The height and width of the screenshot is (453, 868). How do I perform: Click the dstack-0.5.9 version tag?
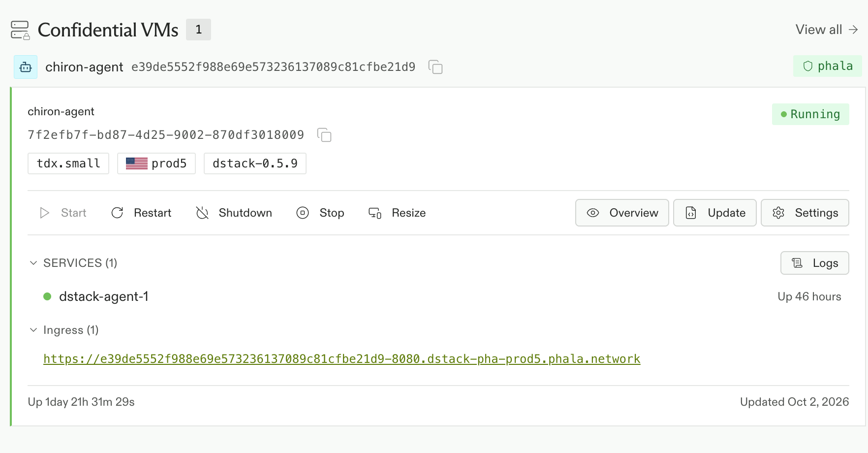pos(255,163)
